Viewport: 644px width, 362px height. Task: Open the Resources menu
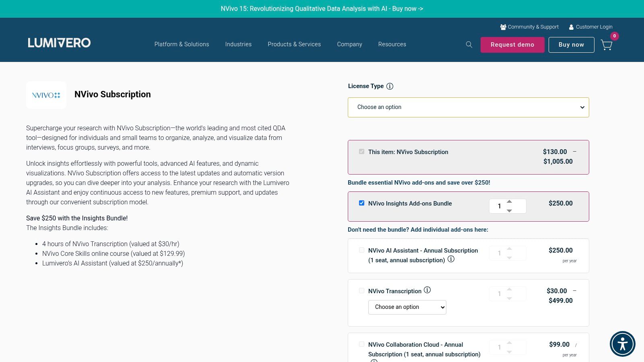pyautogui.click(x=392, y=44)
